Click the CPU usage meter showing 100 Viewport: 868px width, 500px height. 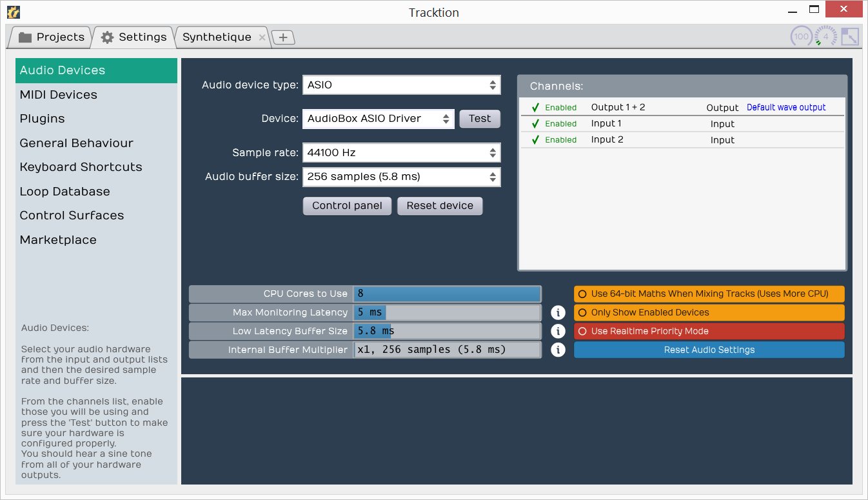[801, 37]
